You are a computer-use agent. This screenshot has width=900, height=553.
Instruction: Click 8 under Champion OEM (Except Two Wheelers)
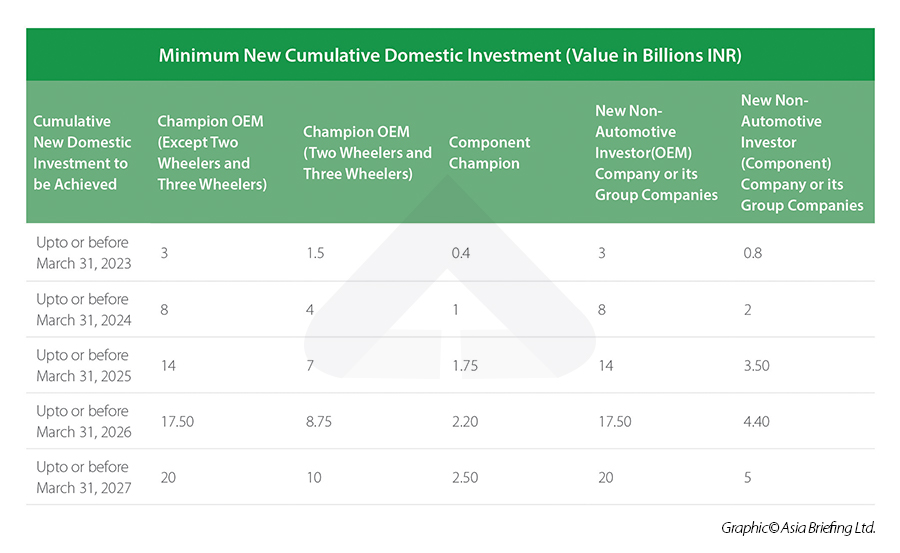tap(164, 310)
